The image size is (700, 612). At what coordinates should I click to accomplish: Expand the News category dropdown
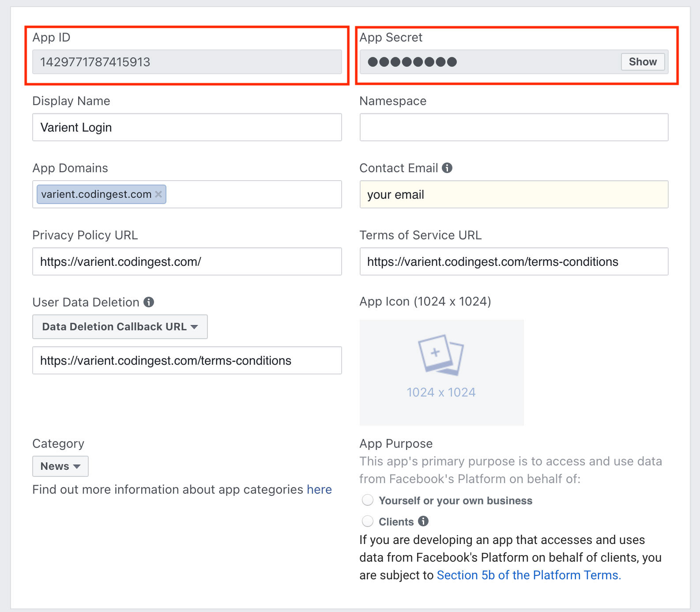[60, 466]
